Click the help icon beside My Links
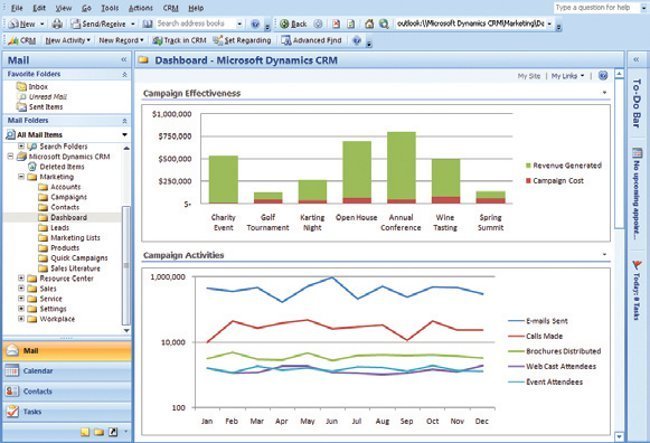 (602, 76)
